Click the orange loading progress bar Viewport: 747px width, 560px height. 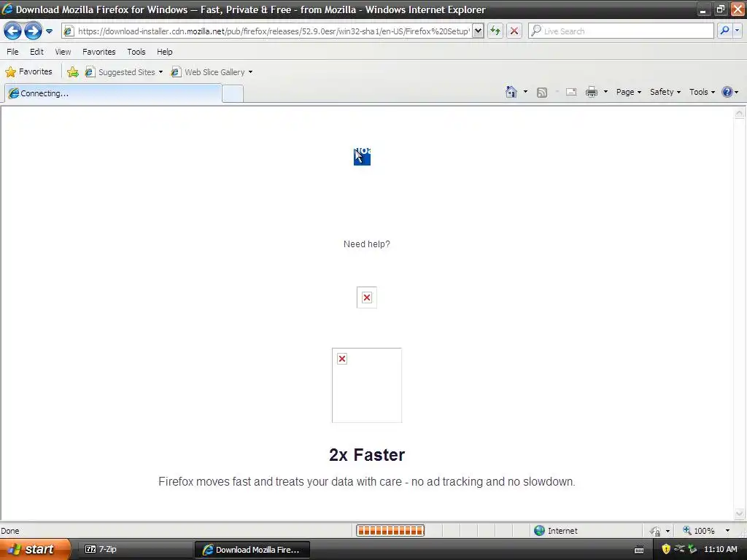(390, 531)
